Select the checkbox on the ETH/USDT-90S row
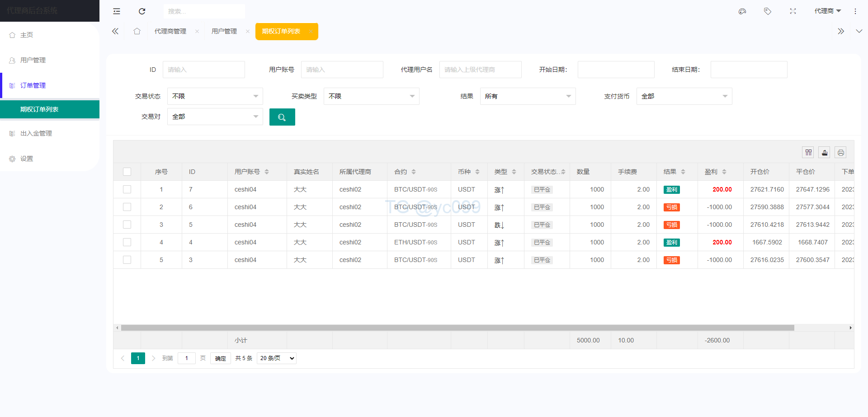 coord(127,242)
